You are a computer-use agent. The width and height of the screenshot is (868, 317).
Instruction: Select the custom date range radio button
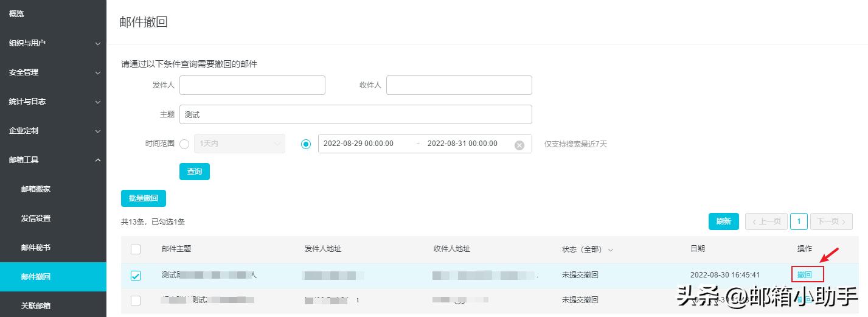[x=306, y=144]
